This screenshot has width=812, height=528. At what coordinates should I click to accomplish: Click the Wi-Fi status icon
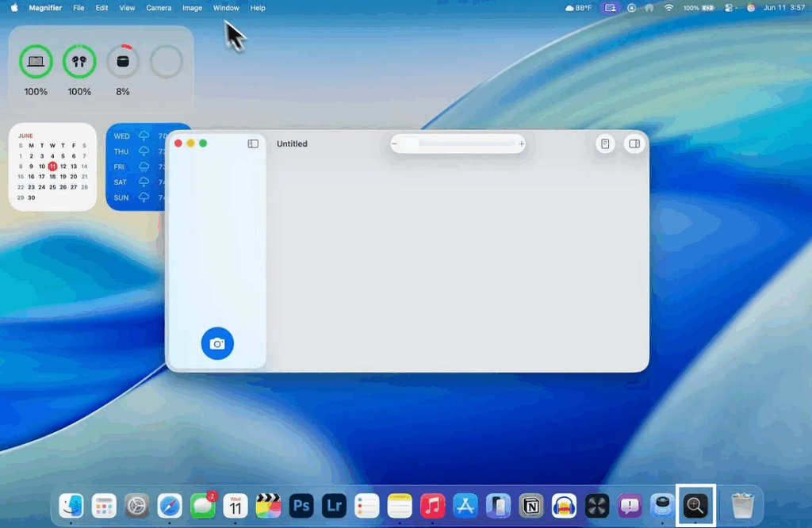pos(668,8)
